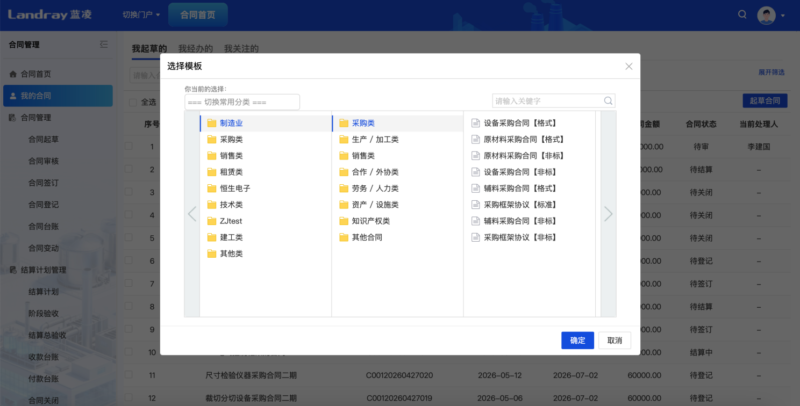
Task: Collapse the sidebar using the menu-fold icon
Action: [104, 45]
